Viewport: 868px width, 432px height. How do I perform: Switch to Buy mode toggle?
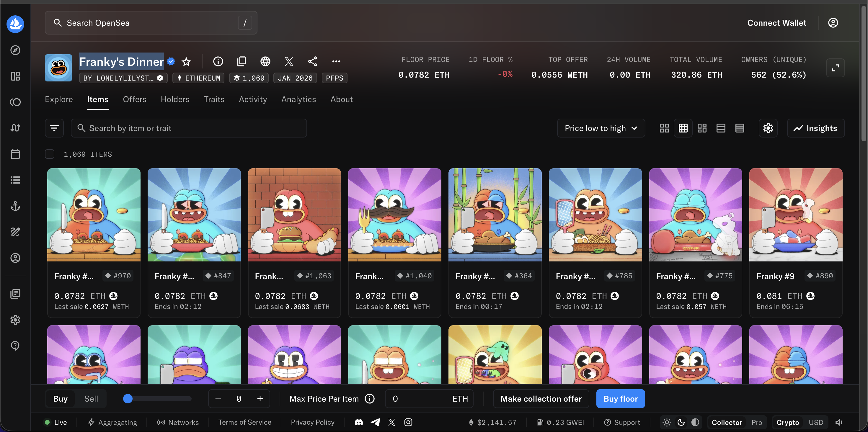tap(60, 399)
